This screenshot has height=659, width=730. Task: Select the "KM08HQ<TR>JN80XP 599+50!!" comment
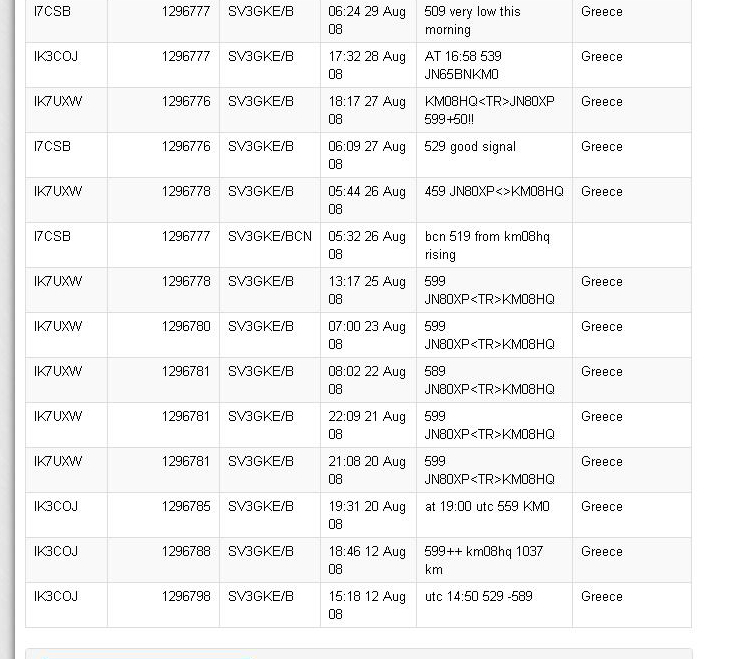(489, 110)
